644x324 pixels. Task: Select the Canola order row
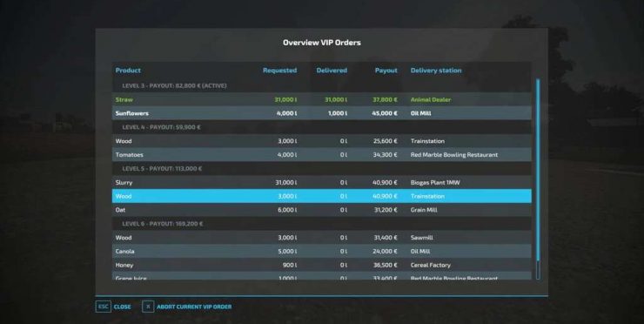tap(322, 251)
